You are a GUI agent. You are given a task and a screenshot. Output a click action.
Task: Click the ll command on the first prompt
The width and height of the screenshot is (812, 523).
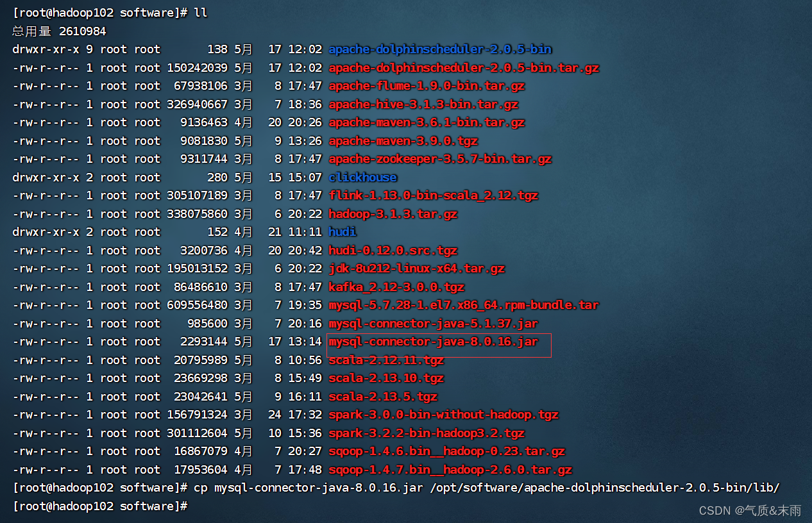pos(201,13)
